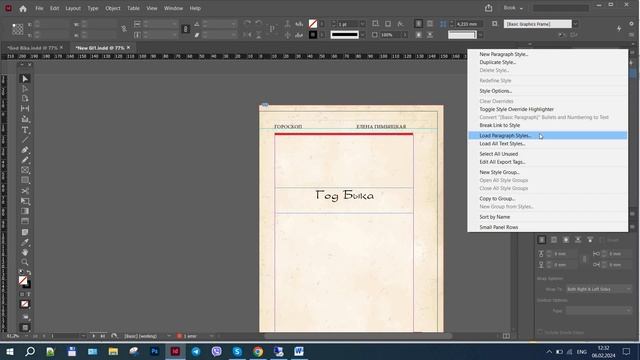The width and height of the screenshot is (640, 360).
Task: Select the Type tool
Action: pos(25,130)
